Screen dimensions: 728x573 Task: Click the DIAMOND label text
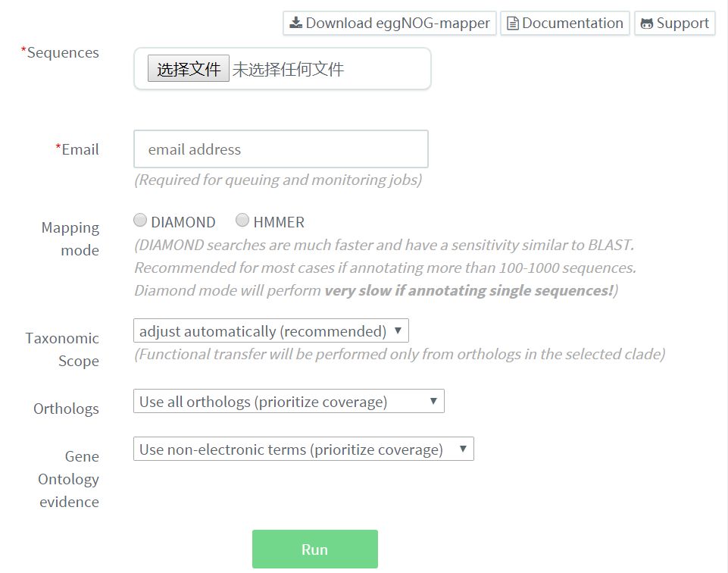coord(183,222)
